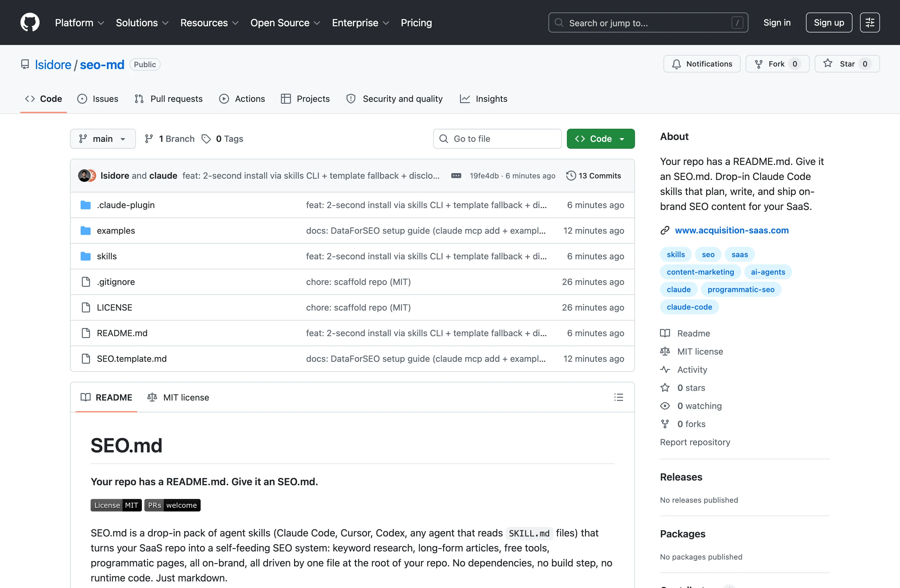Click the Activity pulse icon in About
The width and height of the screenshot is (900, 588).
pyautogui.click(x=665, y=369)
